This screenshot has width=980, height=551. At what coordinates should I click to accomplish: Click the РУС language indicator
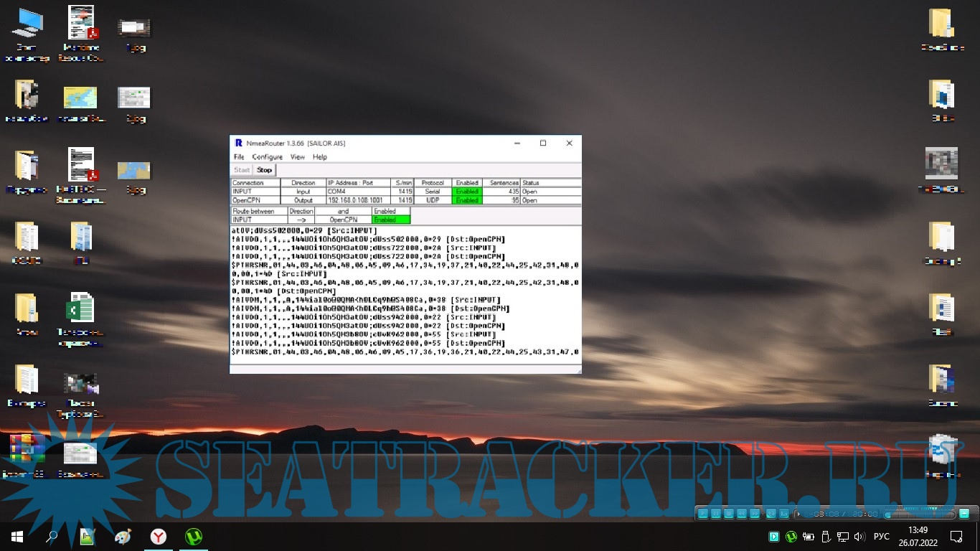pyautogui.click(x=882, y=537)
